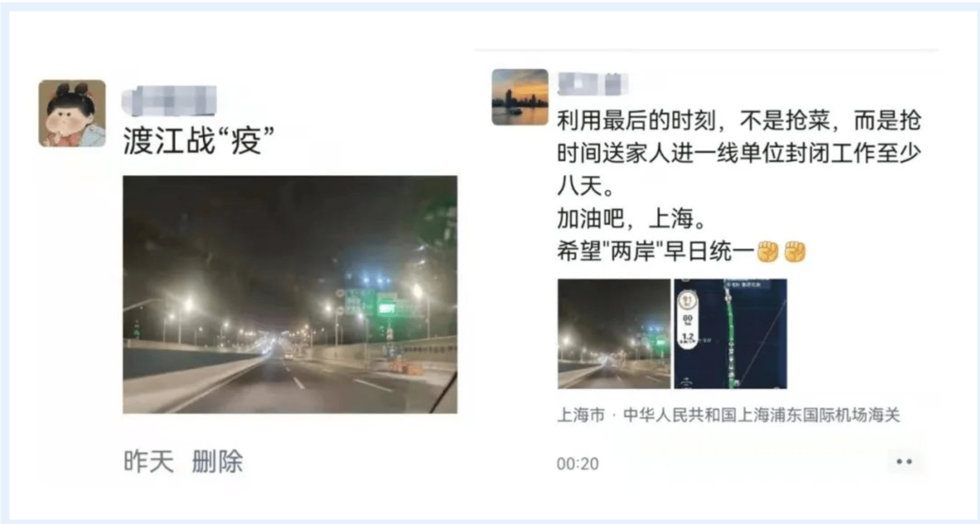Click the green road sign in large photo

[x=386, y=307]
